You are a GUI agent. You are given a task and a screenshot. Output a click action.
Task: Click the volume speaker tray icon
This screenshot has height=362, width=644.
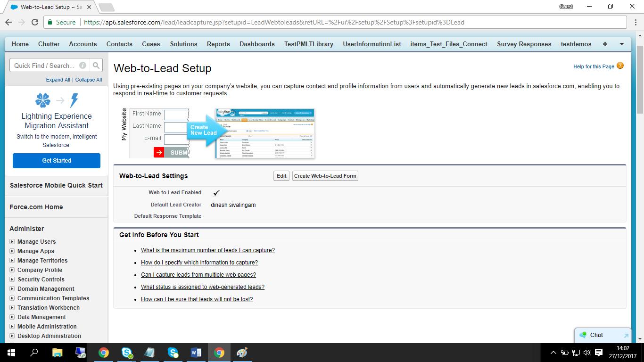coord(587,353)
